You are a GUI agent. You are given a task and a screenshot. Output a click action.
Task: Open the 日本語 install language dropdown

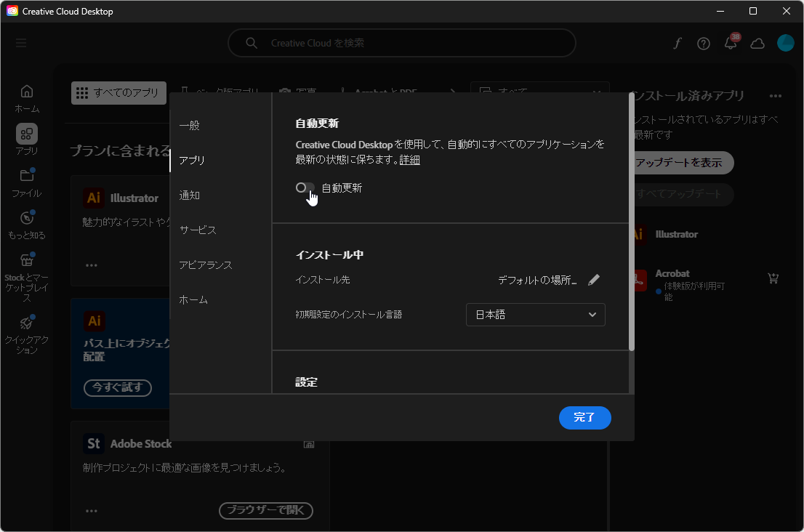(535, 314)
